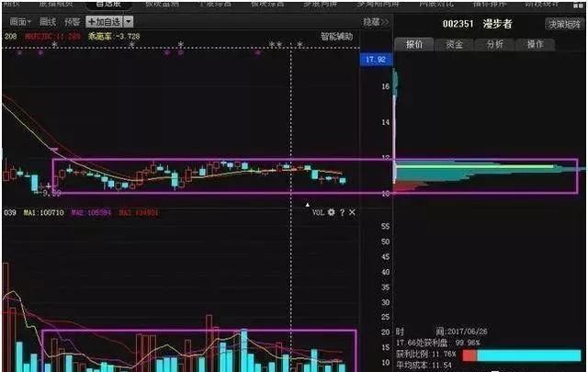Screen dimensions: 588x372
Task: Expand the arrow next to +加自选
Action: point(129,22)
